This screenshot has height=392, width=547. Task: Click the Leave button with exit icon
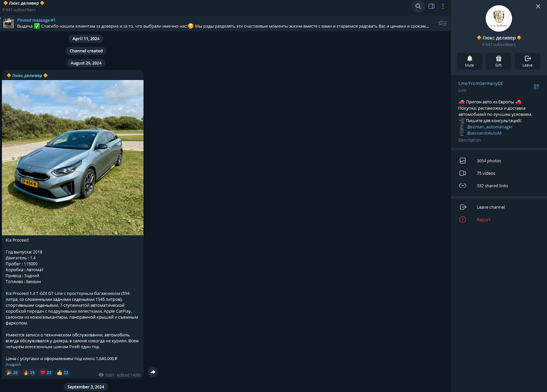527,61
